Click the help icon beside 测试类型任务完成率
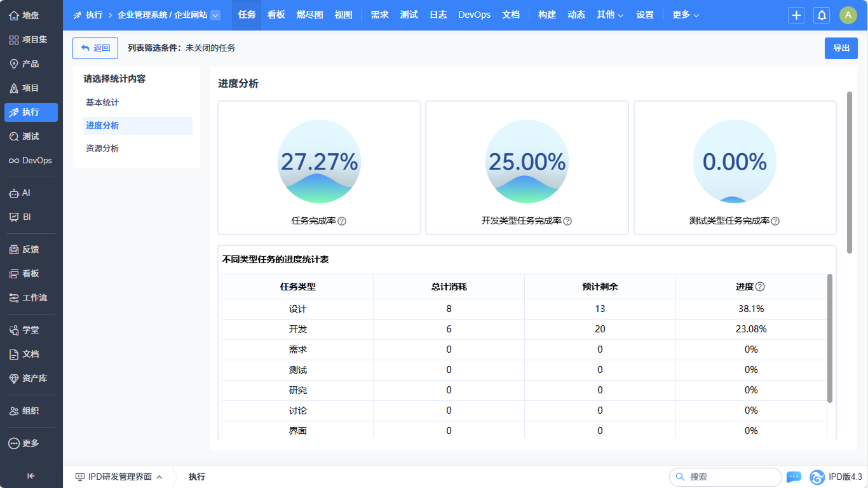The height and width of the screenshot is (488, 868). tap(775, 221)
